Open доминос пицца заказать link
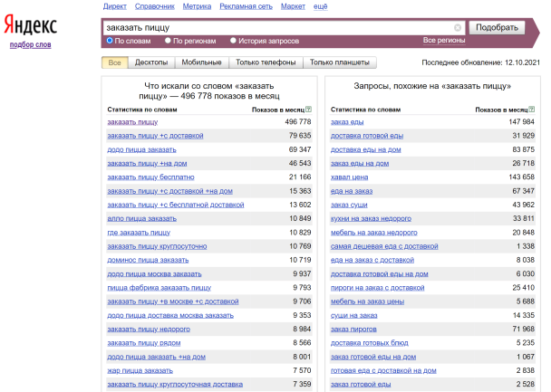Screen dimensions: 551x392 148,260
